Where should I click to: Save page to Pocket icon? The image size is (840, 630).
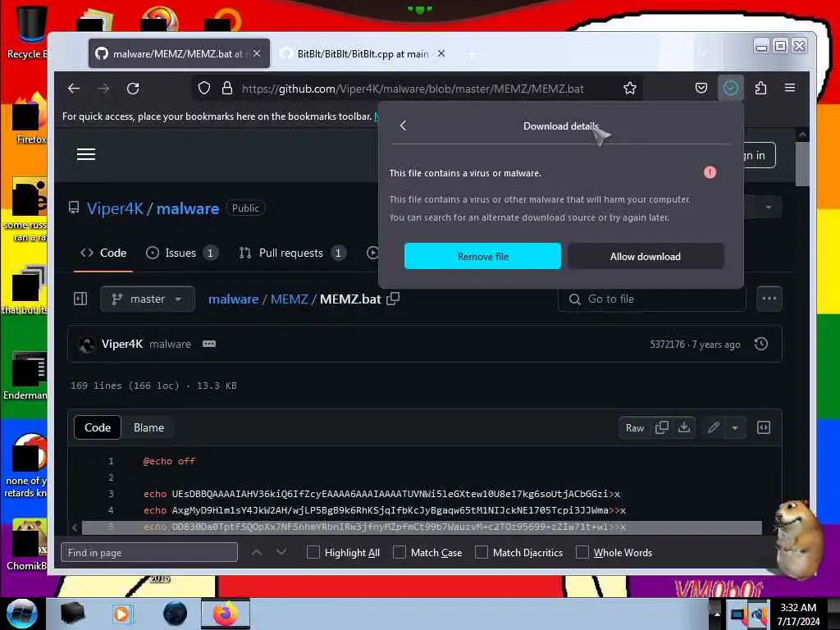pyautogui.click(x=701, y=88)
